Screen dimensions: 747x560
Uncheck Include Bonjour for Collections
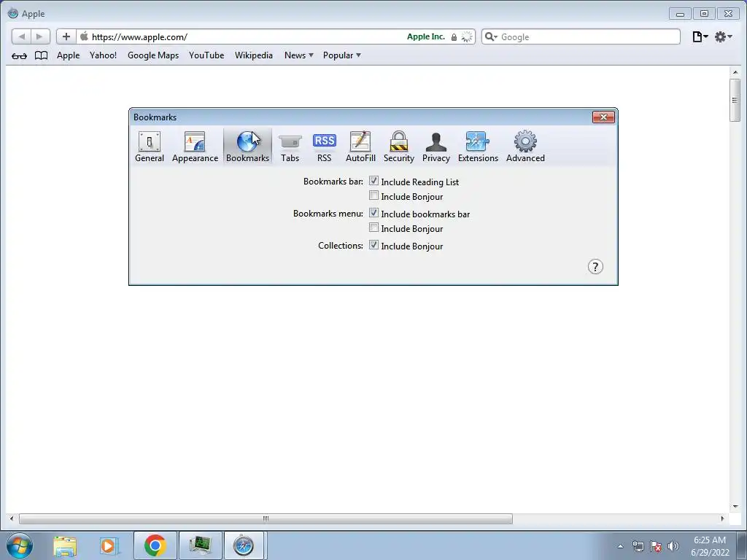click(x=374, y=245)
